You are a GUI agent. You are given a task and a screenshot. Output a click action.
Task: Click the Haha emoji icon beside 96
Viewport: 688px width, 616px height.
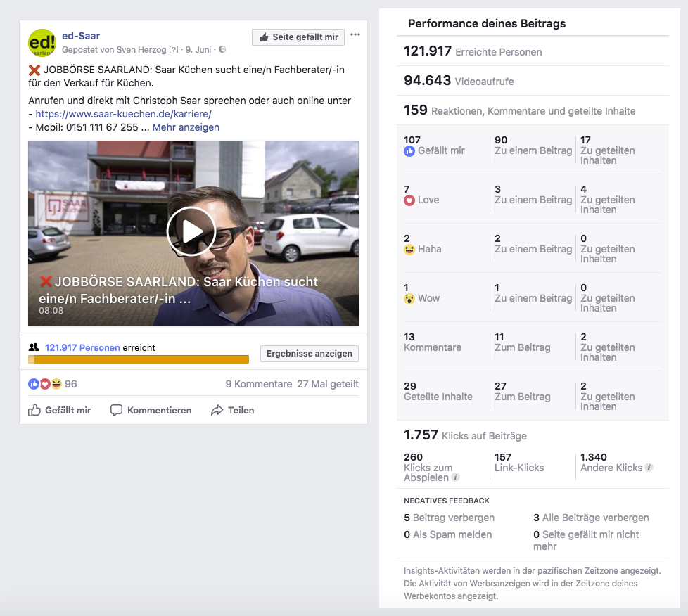(x=56, y=384)
